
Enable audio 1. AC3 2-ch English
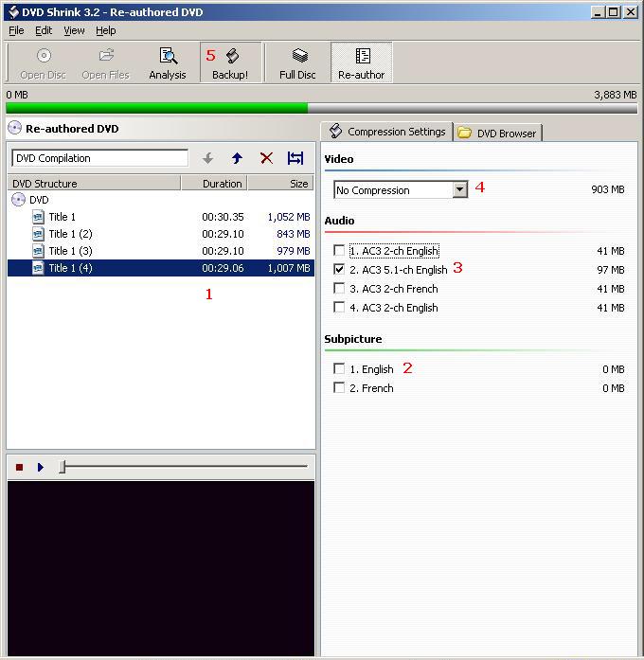coord(339,250)
